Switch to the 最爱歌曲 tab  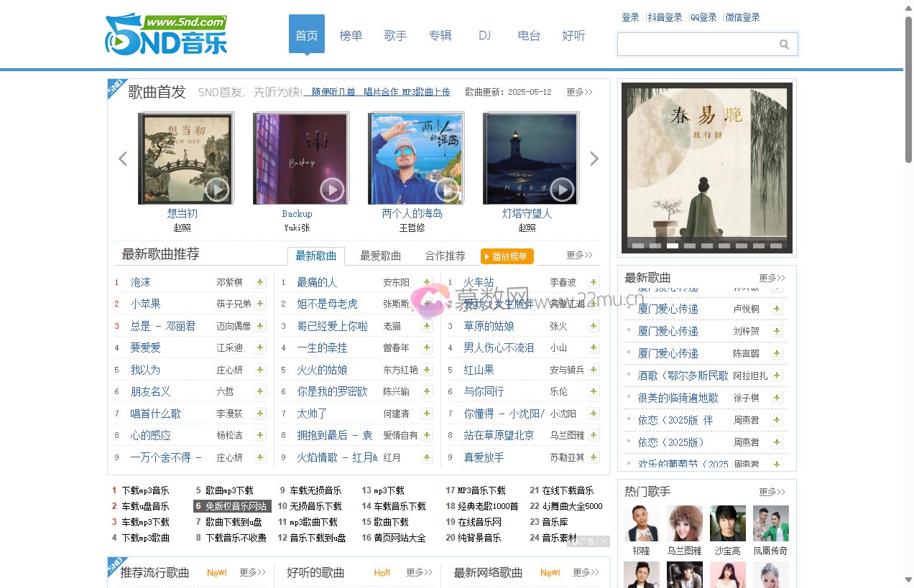[x=380, y=256]
